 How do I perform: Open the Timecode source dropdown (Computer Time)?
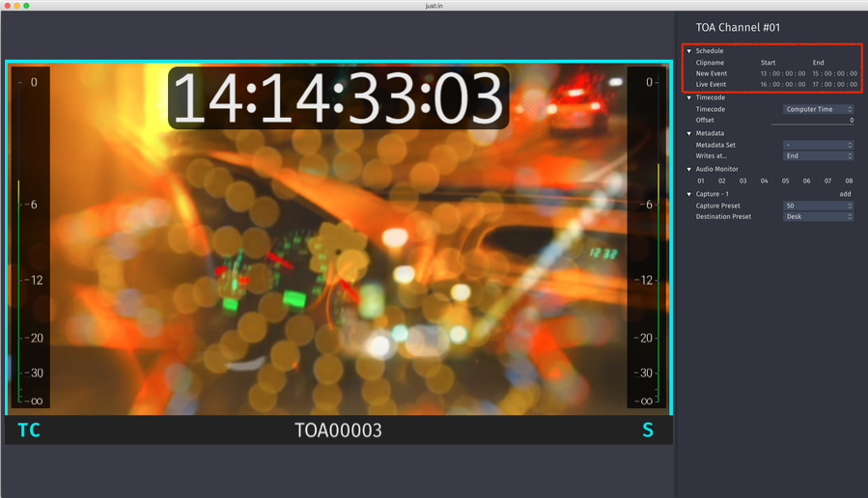pyautogui.click(x=818, y=109)
